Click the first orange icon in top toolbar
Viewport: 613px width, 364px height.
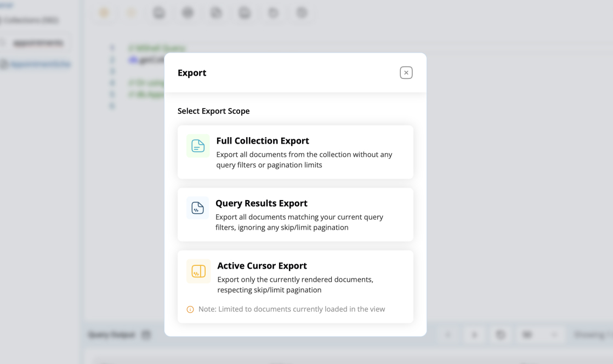pos(104,13)
